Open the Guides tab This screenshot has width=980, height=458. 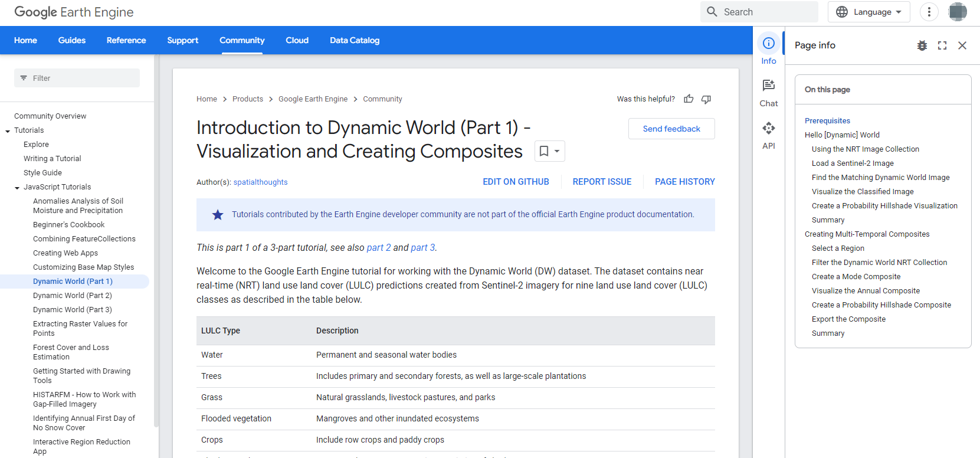[x=72, y=40]
